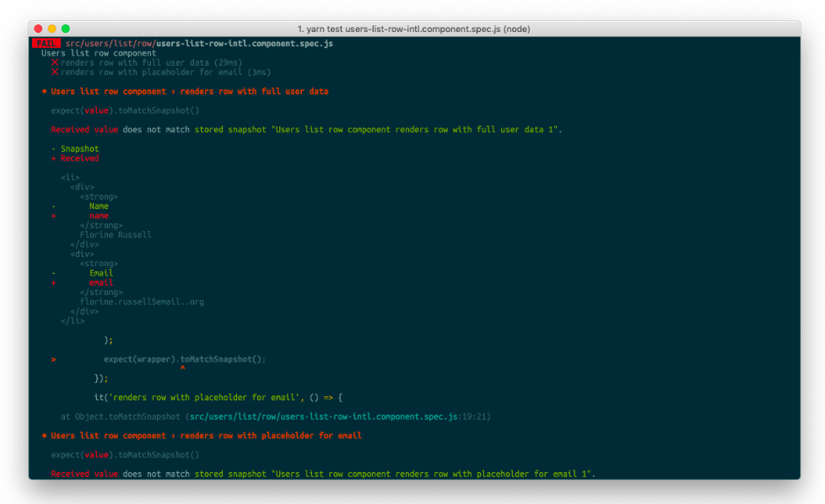Click the red 'email' received diff line

click(101, 282)
